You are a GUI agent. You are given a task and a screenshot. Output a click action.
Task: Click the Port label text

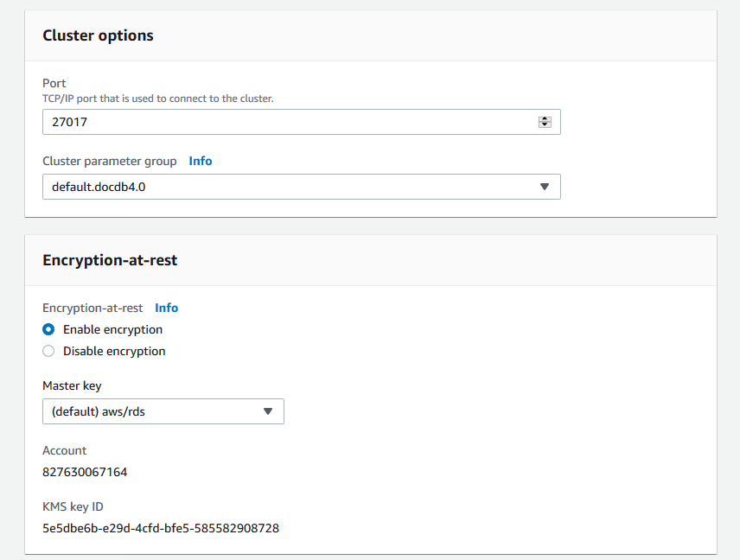point(54,83)
